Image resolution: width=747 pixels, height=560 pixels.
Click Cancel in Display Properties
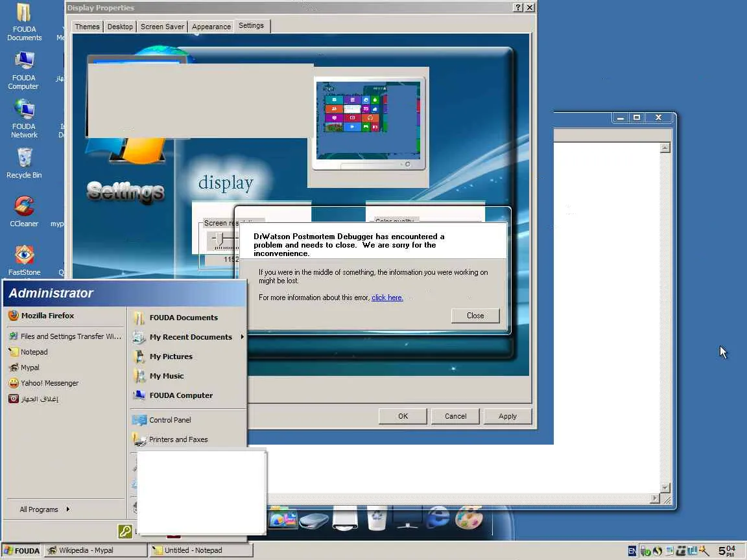455,416
